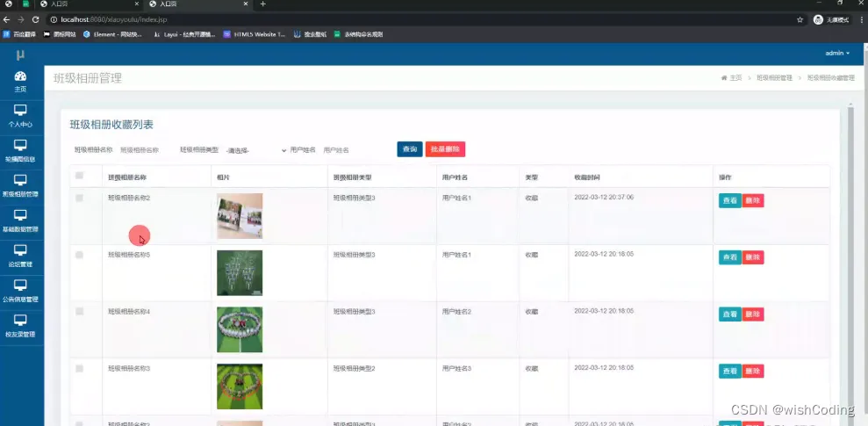Open photo thumbnail of 班级相册名称2 at 20:37:06

(240, 216)
